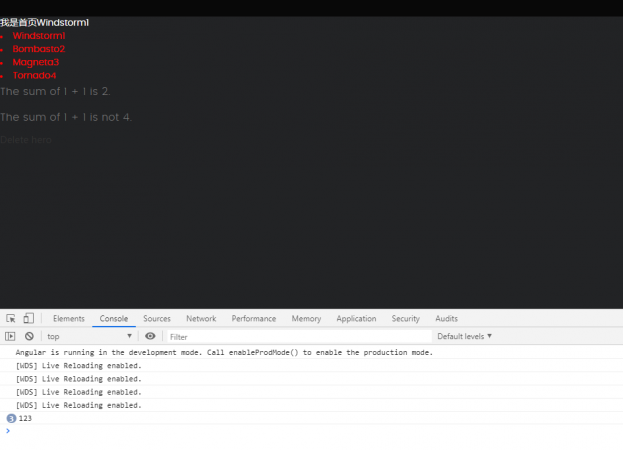
Task: Click the text 'The sum of 1 + 1 is 2.'
Action: point(55,91)
